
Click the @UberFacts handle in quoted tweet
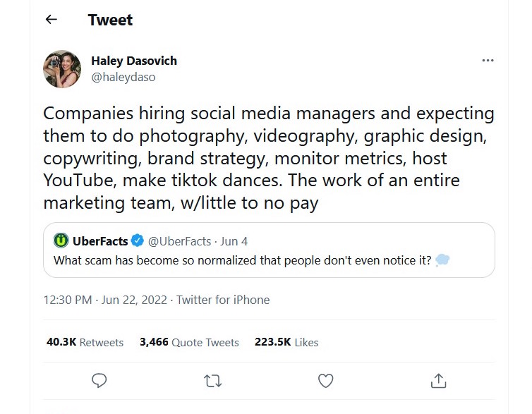[179, 241]
